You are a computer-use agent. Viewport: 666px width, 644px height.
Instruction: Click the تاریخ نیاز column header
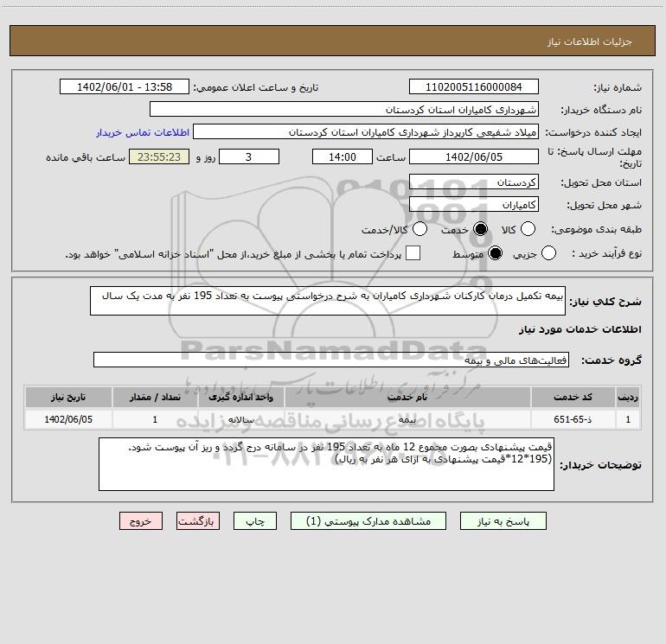coord(68,398)
